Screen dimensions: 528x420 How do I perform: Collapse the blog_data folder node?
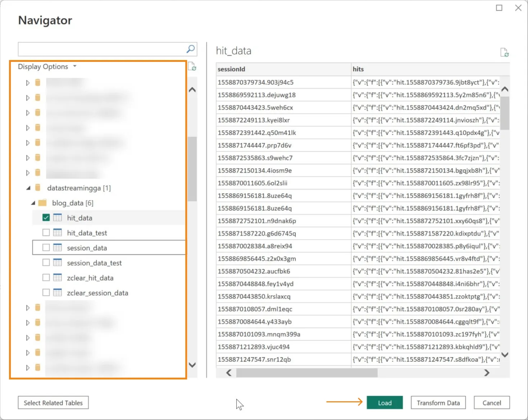coord(33,203)
